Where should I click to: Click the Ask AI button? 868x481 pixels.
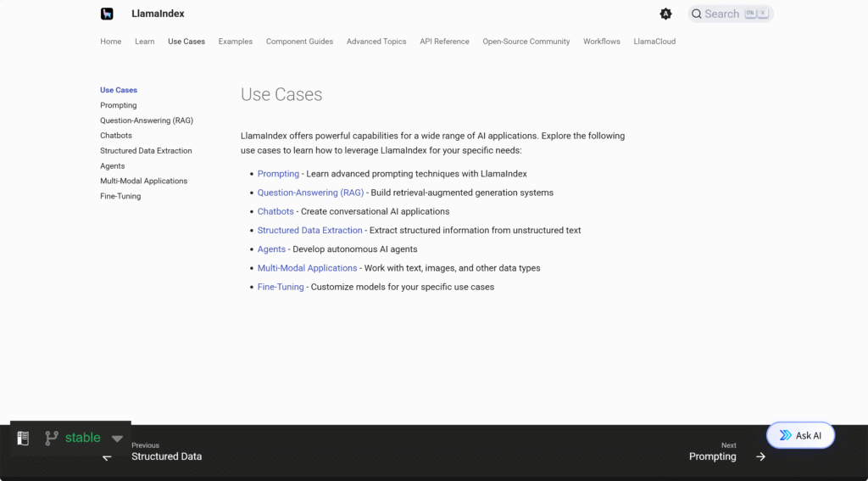(x=800, y=435)
